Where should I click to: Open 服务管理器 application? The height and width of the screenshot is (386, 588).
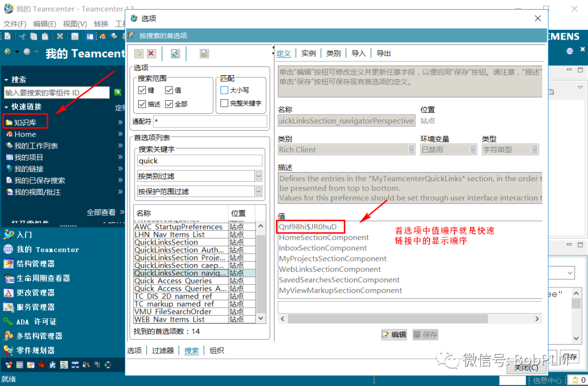(x=29, y=307)
